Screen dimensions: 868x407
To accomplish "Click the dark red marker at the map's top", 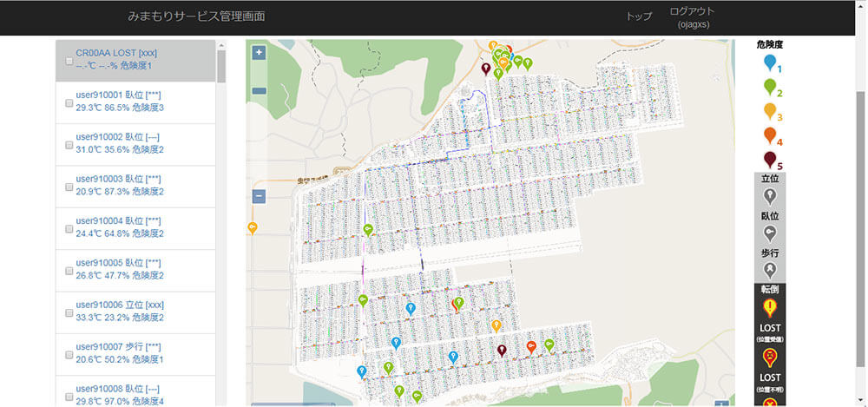I will tap(485, 69).
